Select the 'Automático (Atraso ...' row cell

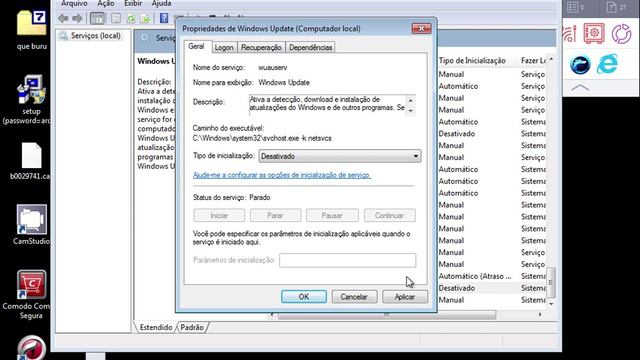pos(475,276)
